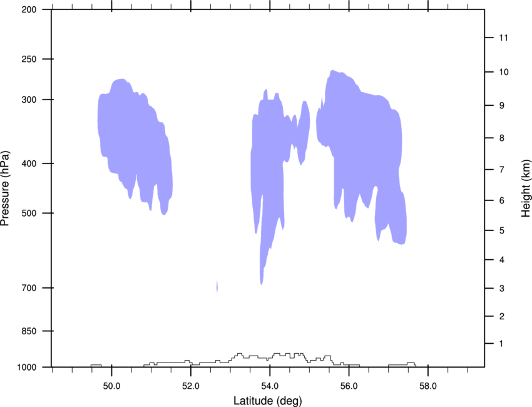Pick the 5 km height label
The height and width of the screenshot is (407, 532).
click(x=501, y=231)
